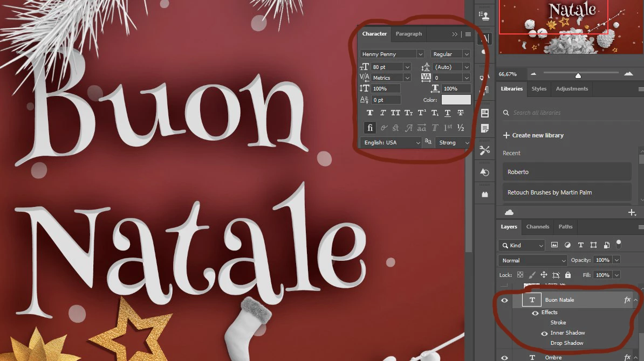The height and width of the screenshot is (361, 644).
Task: Filter layers by type layers icon
Action: [580, 245]
